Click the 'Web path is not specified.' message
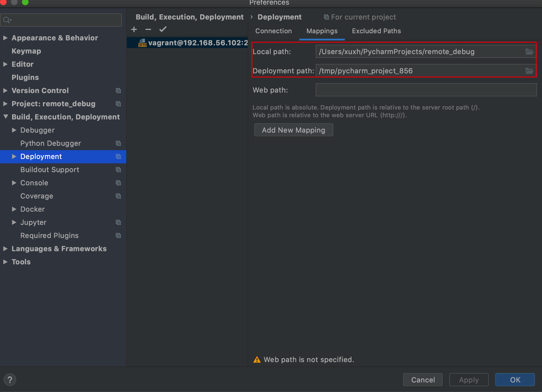Image resolution: width=542 pixels, height=392 pixels. pos(309,360)
